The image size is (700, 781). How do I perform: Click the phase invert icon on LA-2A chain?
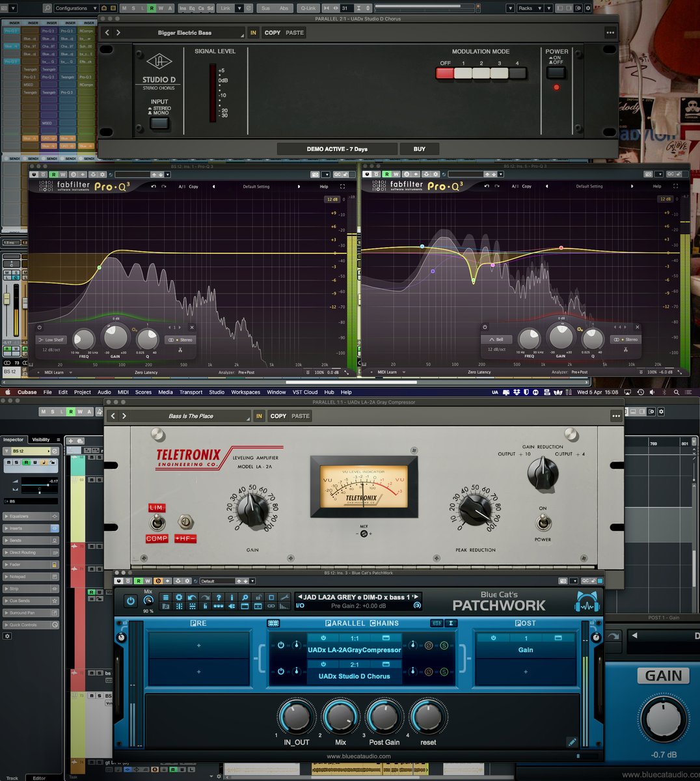point(429,646)
